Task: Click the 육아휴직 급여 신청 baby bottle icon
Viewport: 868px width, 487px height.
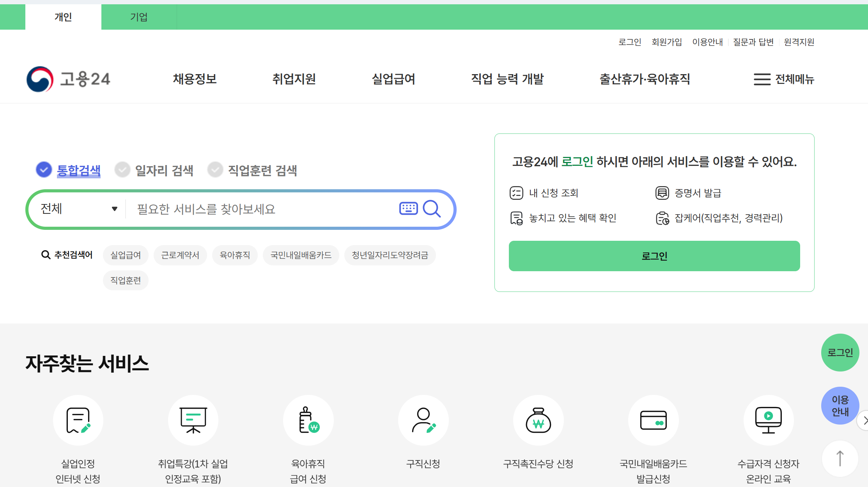Action: click(308, 420)
